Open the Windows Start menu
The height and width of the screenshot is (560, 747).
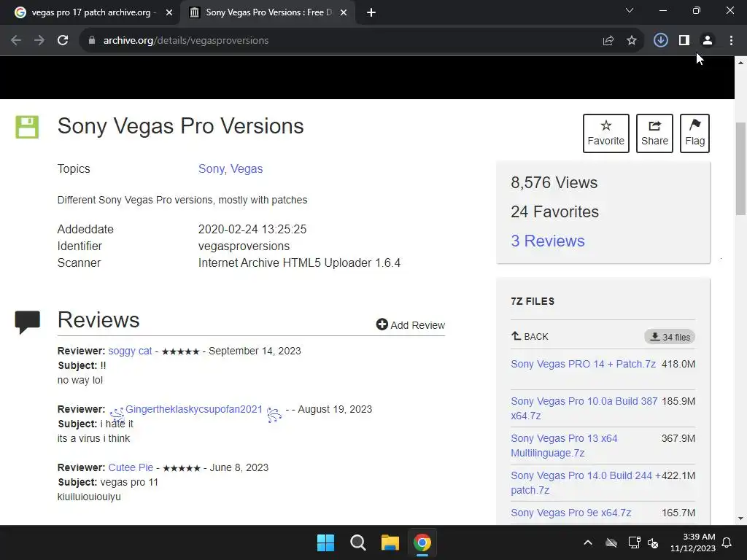point(326,542)
